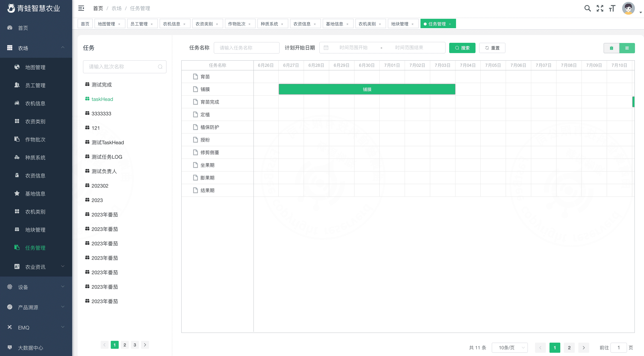644x356 pixels.
Task: Click the 育苗 task file icon
Action: click(x=196, y=77)
